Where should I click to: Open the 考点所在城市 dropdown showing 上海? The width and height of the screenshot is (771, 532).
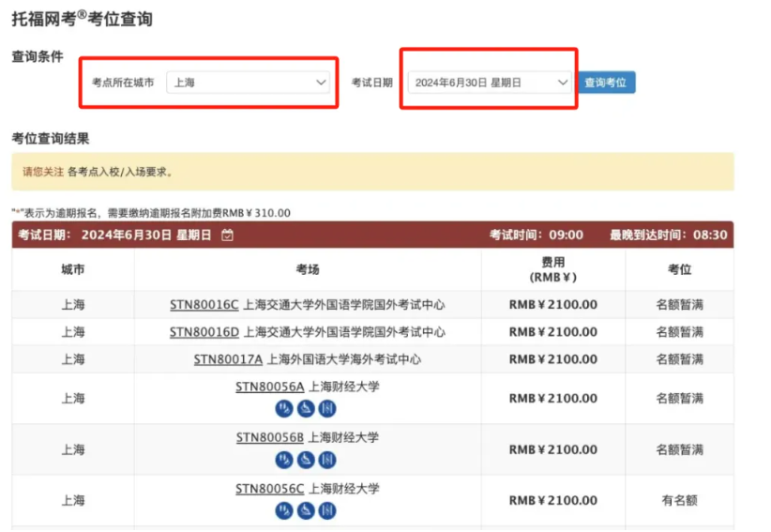pos(249,83)
